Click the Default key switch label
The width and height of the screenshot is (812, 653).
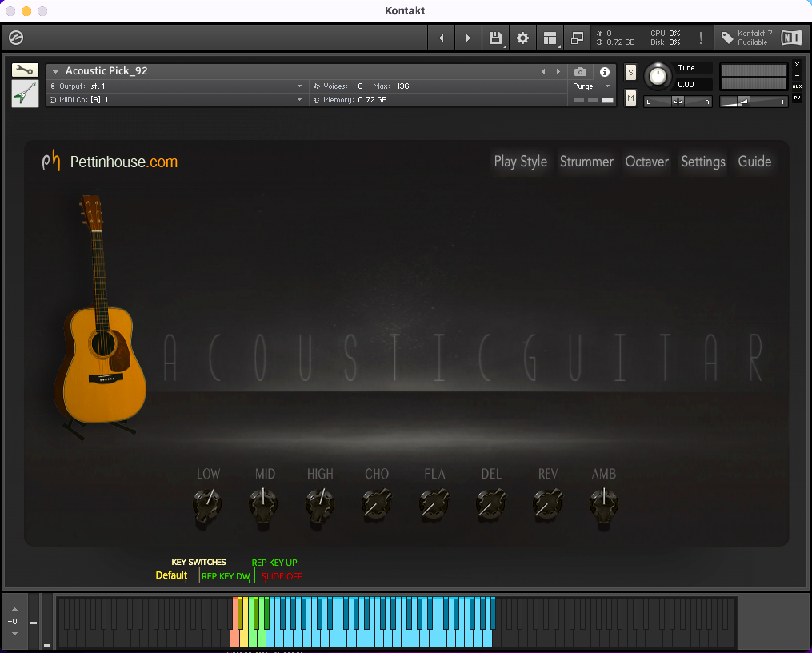point(171,575)
